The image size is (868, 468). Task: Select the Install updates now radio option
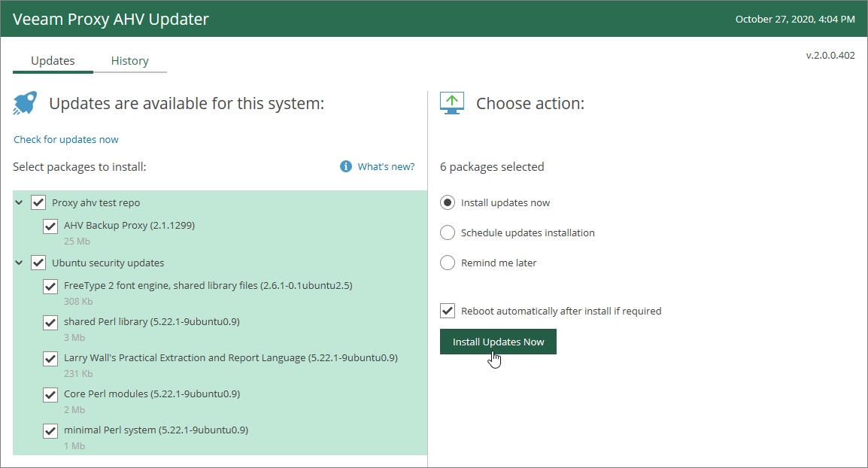pos(448,202)
